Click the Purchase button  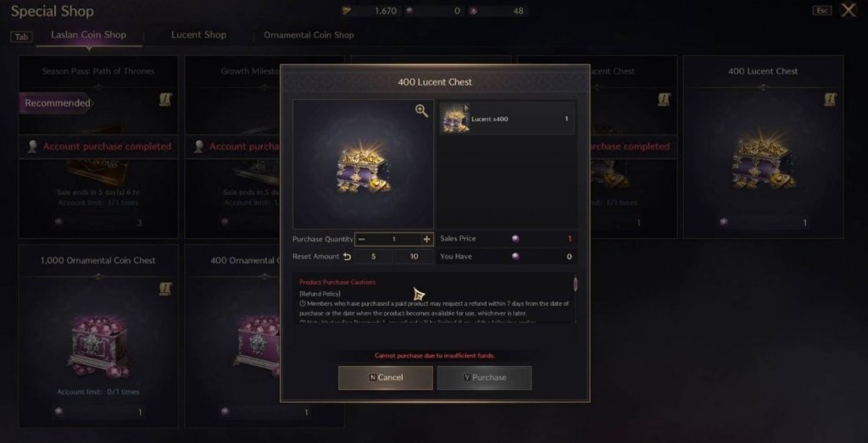click(484, 378)
